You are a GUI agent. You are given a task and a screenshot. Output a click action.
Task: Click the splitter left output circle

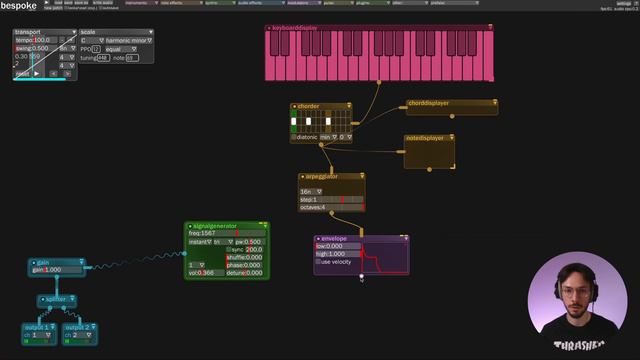point(50,309)
